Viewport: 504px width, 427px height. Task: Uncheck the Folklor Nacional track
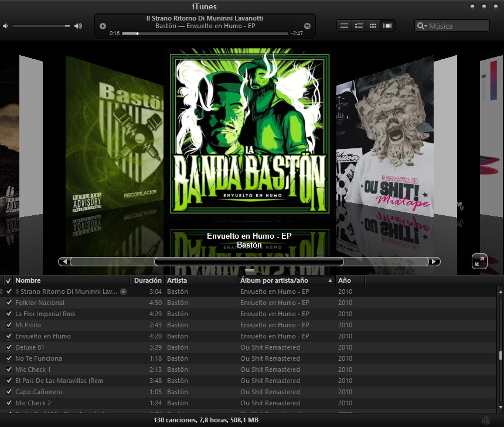click(9, 303)
